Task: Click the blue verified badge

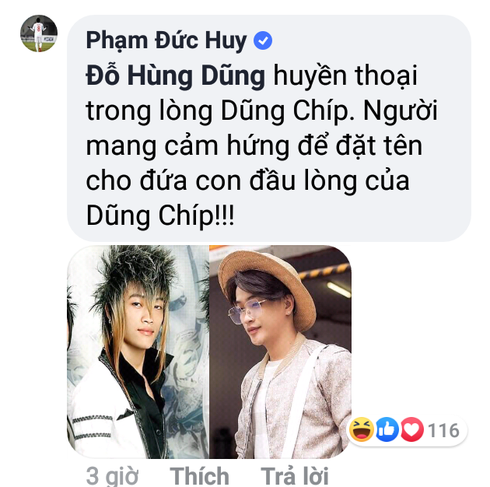Action: (263, 40)
